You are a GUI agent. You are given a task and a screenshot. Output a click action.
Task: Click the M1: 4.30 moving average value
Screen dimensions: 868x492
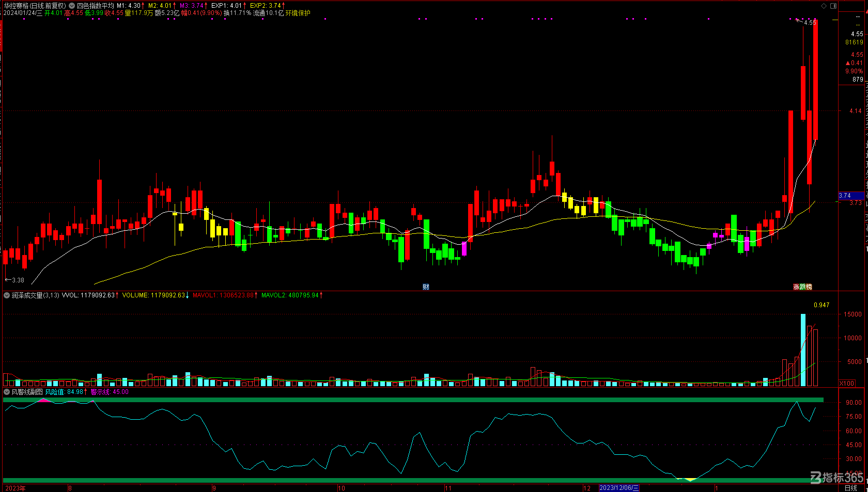coord(129,6)
